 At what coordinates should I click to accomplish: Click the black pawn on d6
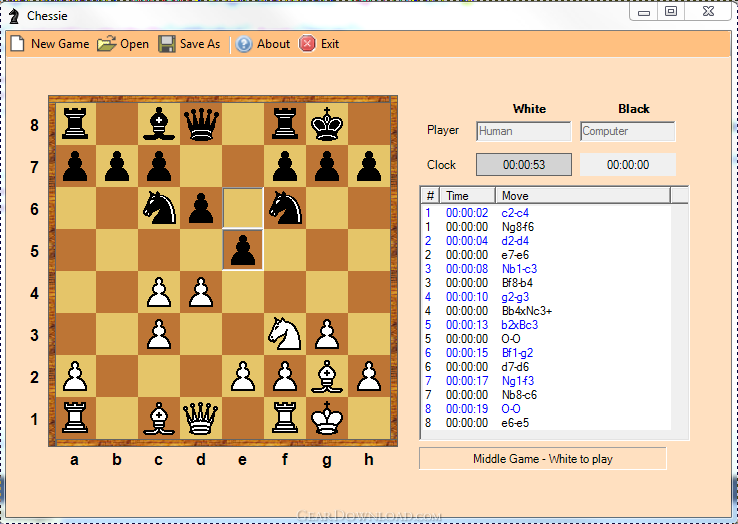(x=201, y=209)
